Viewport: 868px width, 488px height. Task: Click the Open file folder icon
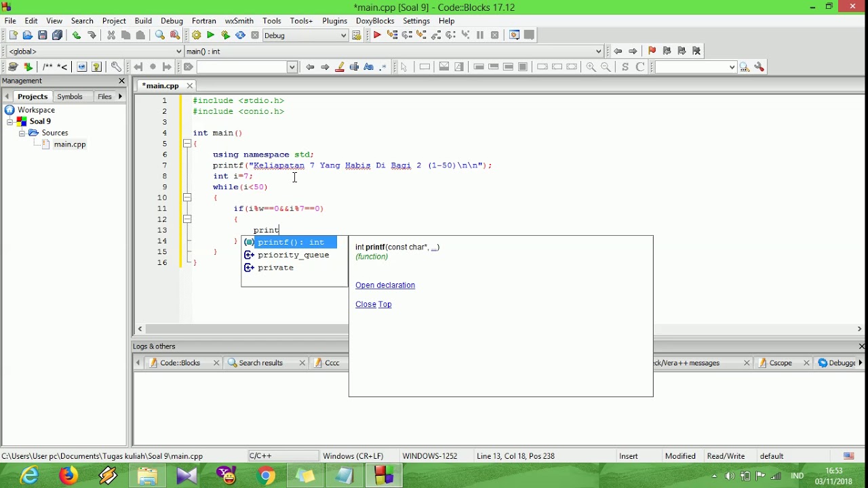28,35
